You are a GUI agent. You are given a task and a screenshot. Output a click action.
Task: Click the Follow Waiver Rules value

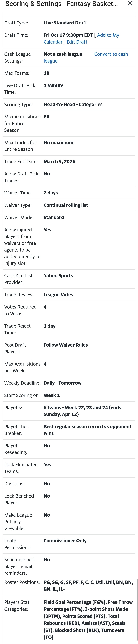pyautogui.click(x=66, y=345)
